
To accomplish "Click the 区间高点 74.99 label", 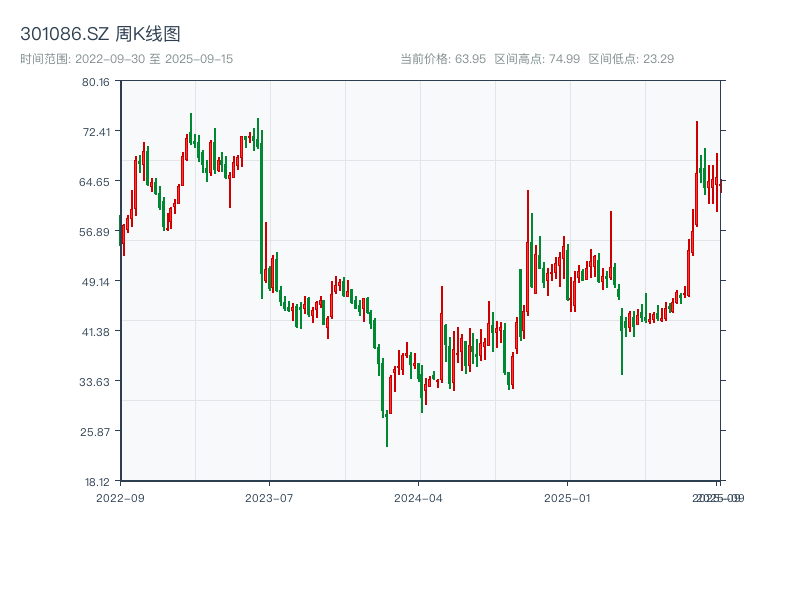I will pyautogui.click(x=537, y=59).
